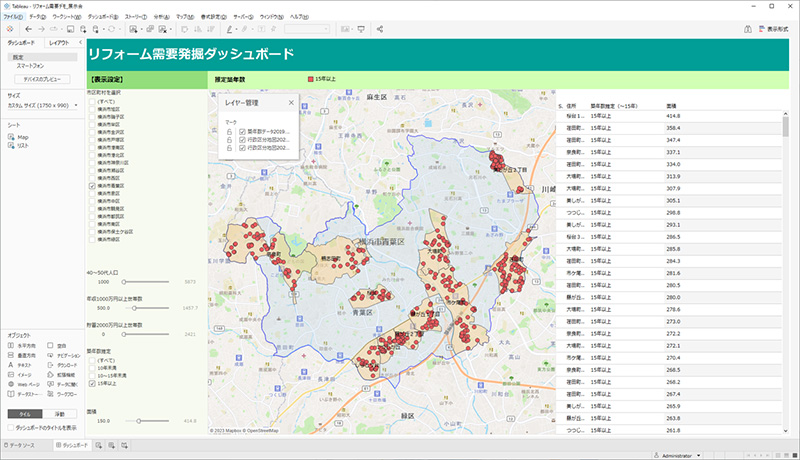The image size is (800, 460).
Task: Click the Tableau start page logo icon
Action: coord(10,29)
